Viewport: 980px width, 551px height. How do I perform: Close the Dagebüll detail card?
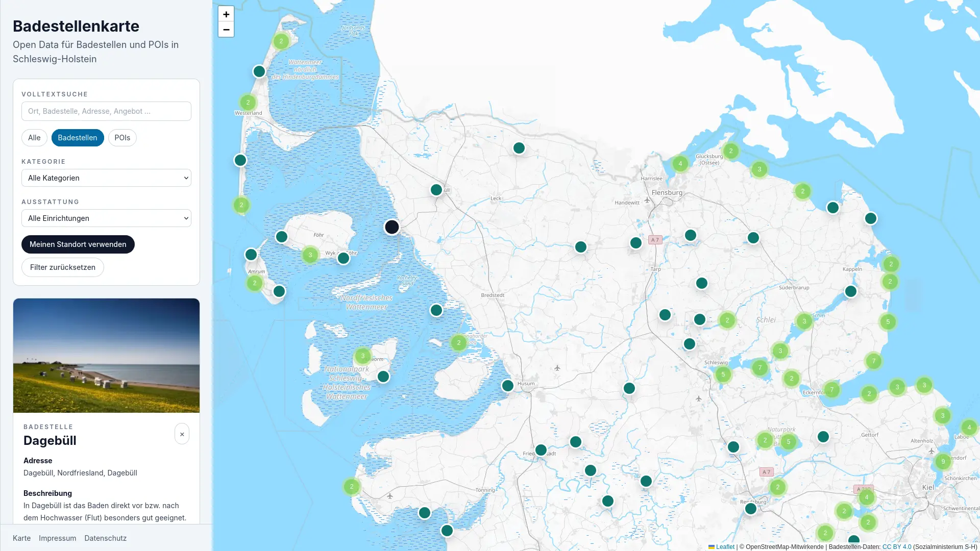tap(182, 434)
